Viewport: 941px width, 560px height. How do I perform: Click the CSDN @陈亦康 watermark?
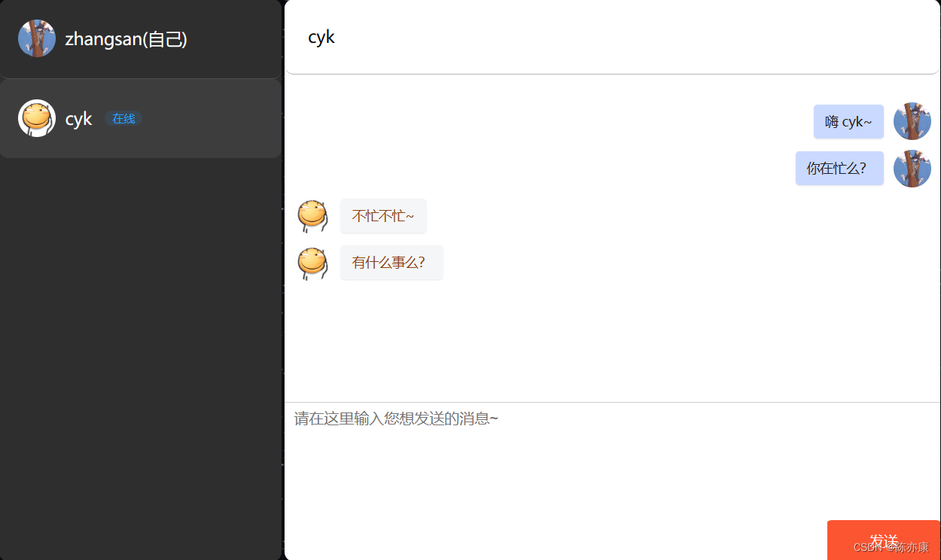point(891,547)
